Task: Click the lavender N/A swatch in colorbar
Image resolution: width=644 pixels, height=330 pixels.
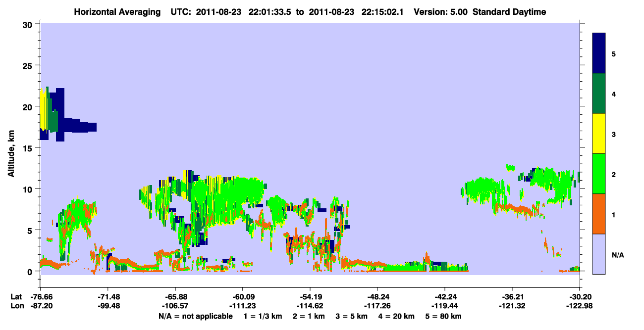Action: pyautogui.click(x=599, y=254)
